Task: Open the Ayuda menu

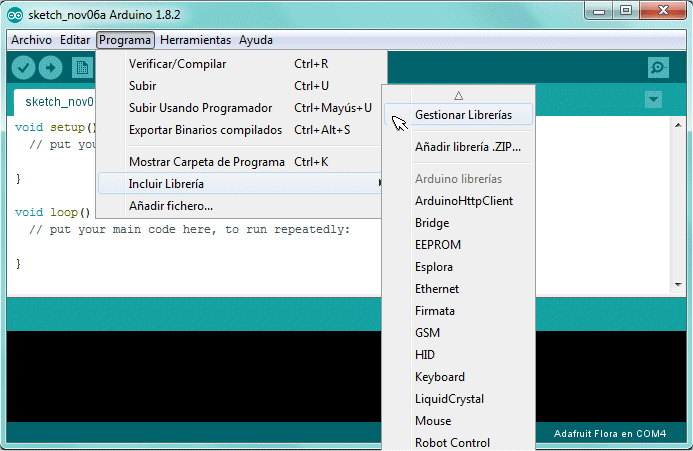Action: pos(256,40)
